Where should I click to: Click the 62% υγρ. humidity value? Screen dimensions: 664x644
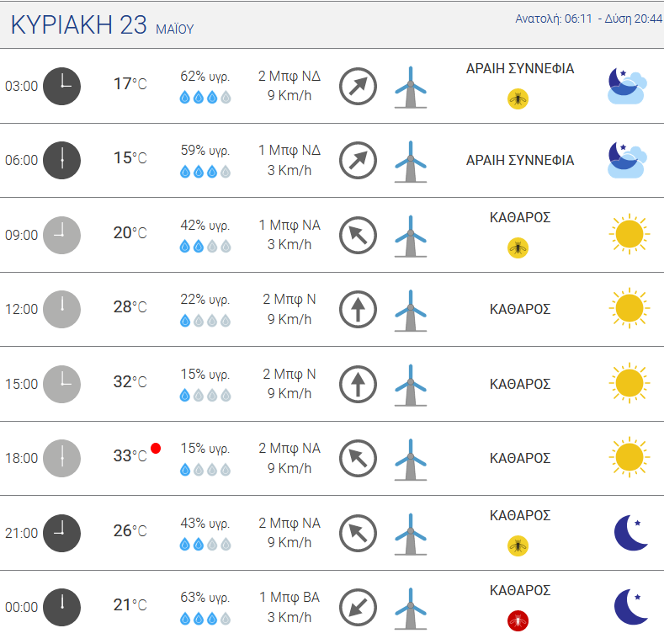click(205, 77)
